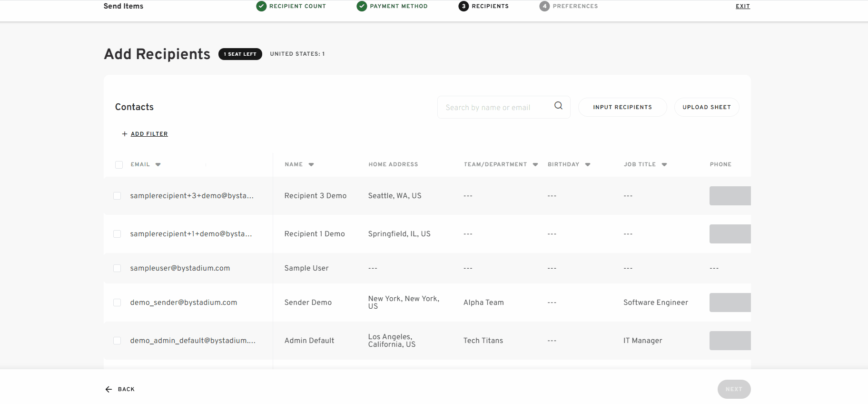Viewport: 868px width, 404px height.
Task: Click the Phone column header
Action: (x=720, y=164)
